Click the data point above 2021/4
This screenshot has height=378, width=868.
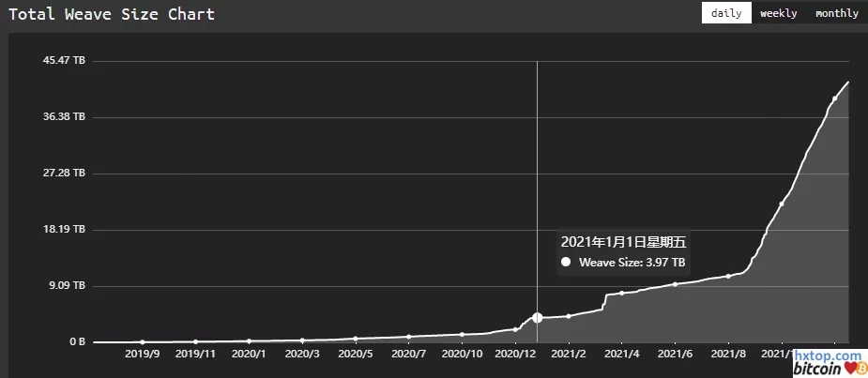tap(621, 294)
